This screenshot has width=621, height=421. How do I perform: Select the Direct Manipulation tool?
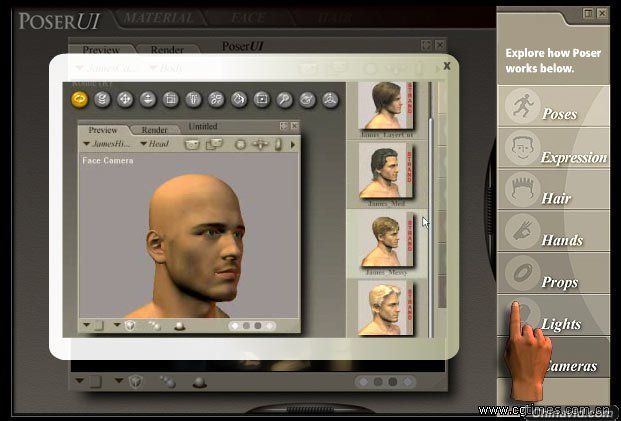click(x=330, y=99)
